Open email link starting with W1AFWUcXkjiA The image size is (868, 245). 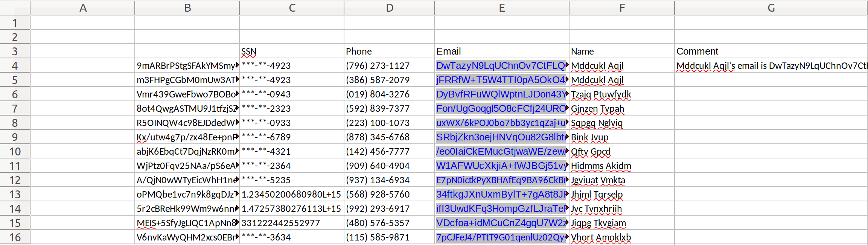(x=501, y=166)
